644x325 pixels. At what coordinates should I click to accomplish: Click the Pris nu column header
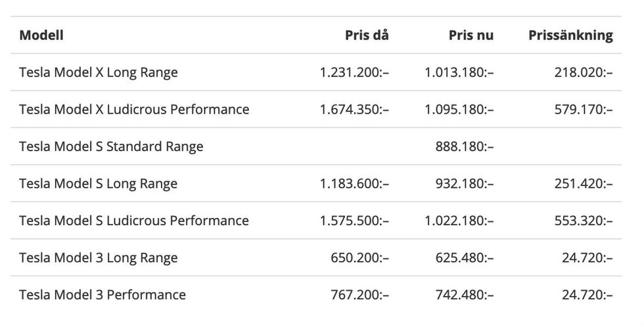coord(471,35)
